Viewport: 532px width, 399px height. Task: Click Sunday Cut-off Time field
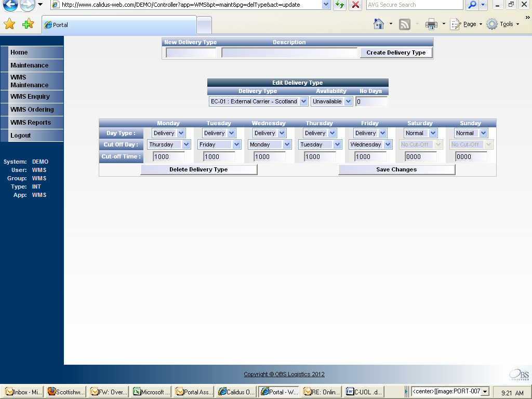pyautogui.click(x=471, y=157)
